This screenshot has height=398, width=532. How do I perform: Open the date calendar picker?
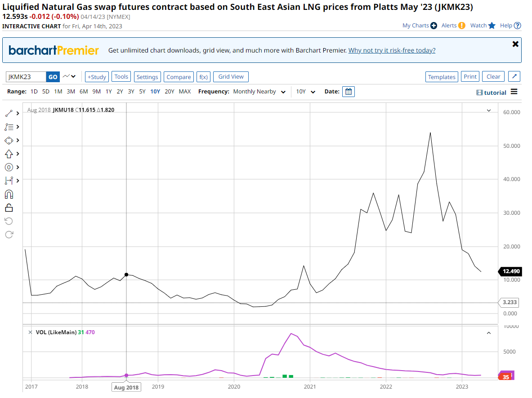point(348,92)
